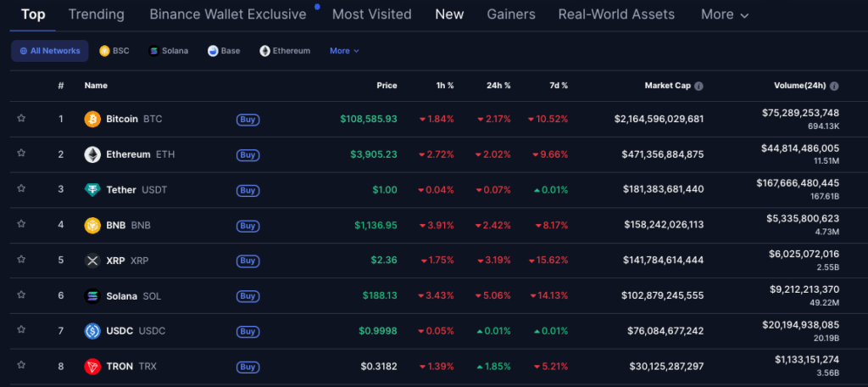Click the Solana logo in row 6

click(x=92, y=296)
